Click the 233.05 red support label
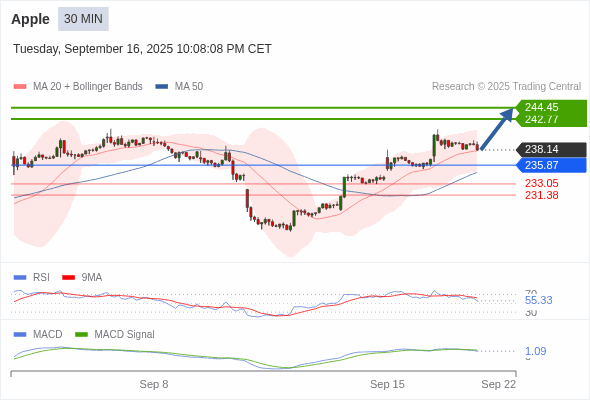Screen dimensions: 590x400 coord(541,183)
